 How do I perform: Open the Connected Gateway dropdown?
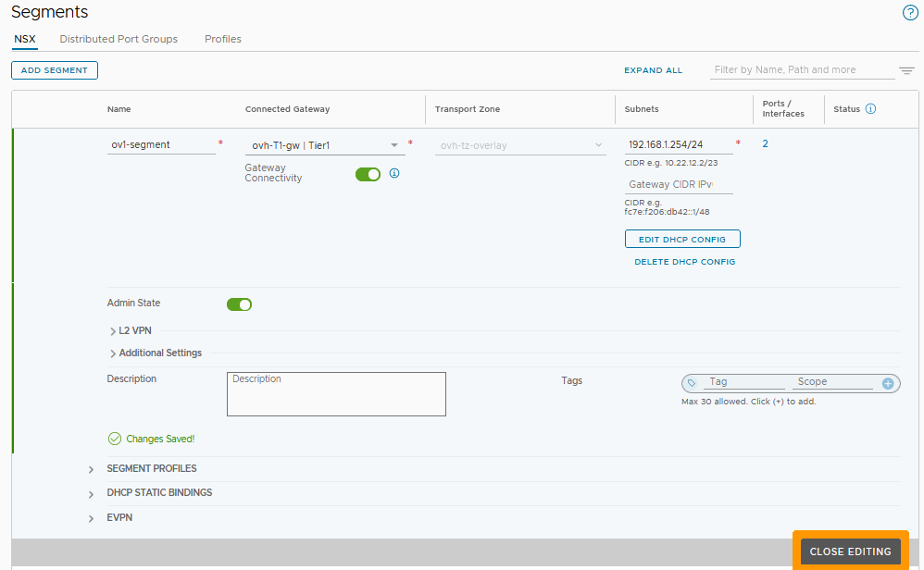(x=393, y=144)
